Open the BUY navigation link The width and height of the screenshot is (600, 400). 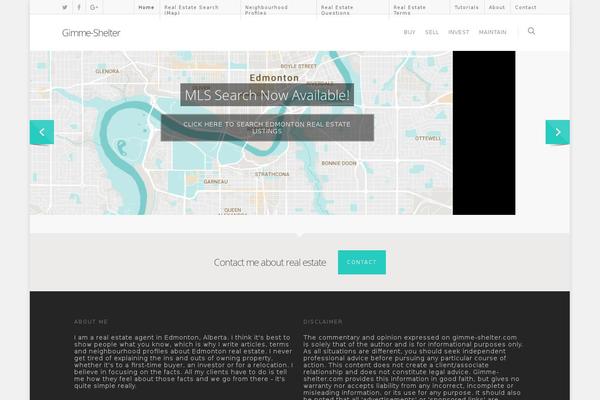[409, 32]
